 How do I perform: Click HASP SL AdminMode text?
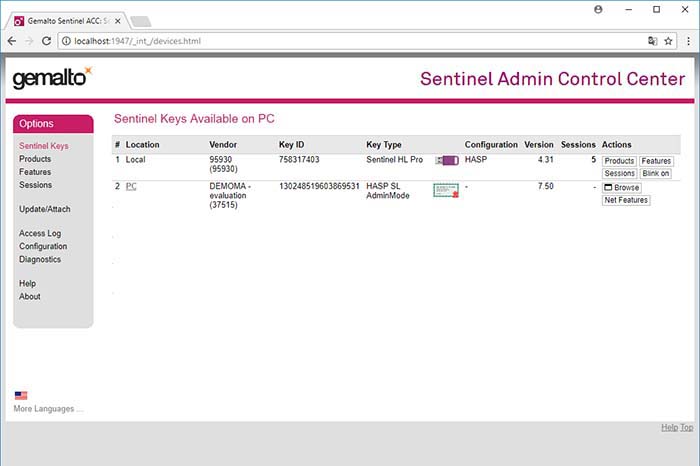388,191
